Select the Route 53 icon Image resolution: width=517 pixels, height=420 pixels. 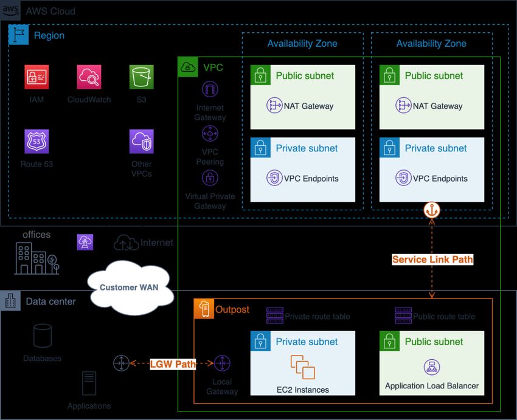coord(36,142)
